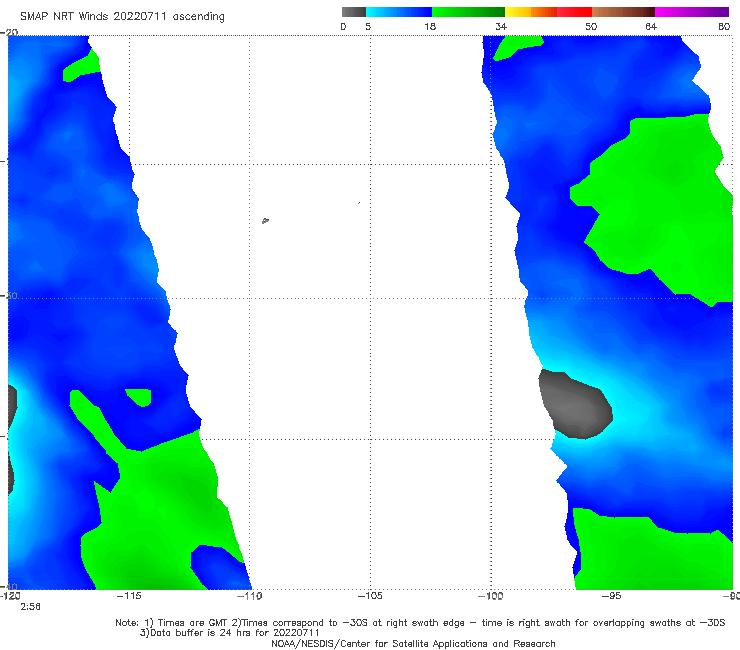Viewport: 740px width, 650px height.
Task: Click the red segment of the color bar
Action: point(574,12)
